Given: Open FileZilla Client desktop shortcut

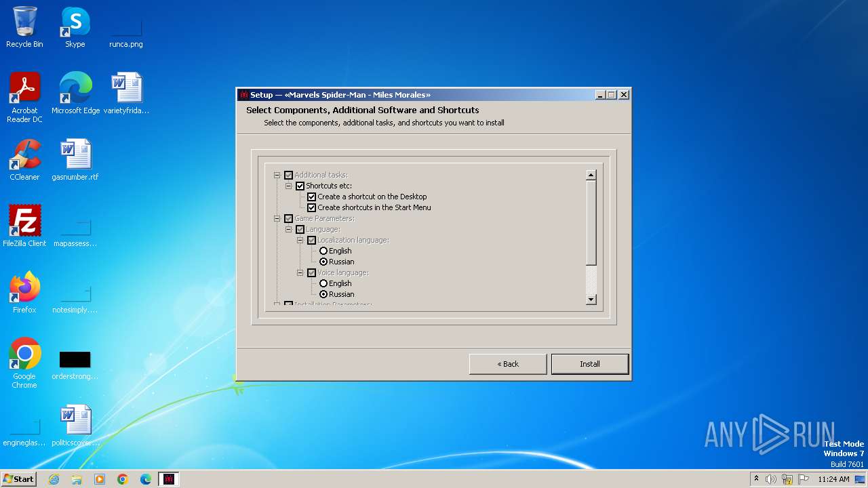Looking at the screenshot, I should [x=24, y=226].
